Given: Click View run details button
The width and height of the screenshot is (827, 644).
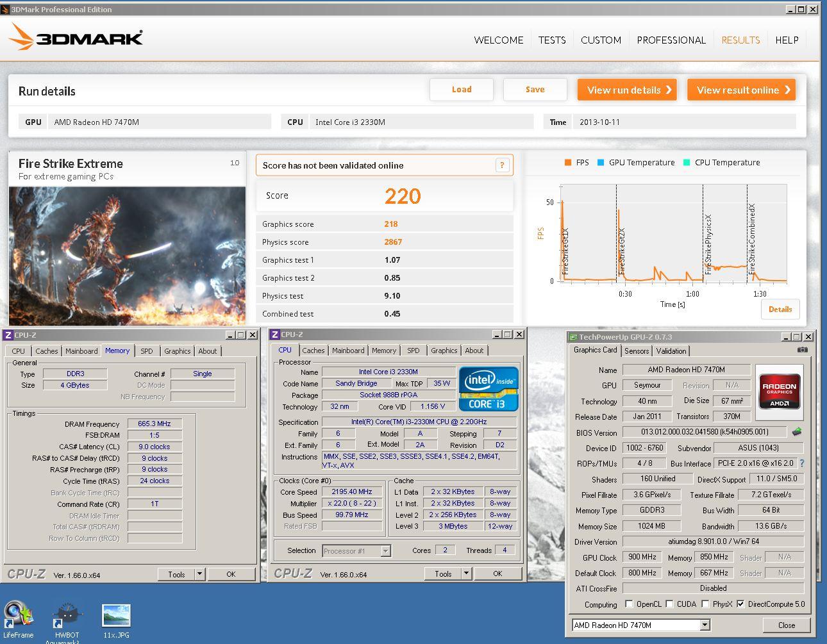Looking at the screenshot, I should pyautogui.click(x=628, y=90).
